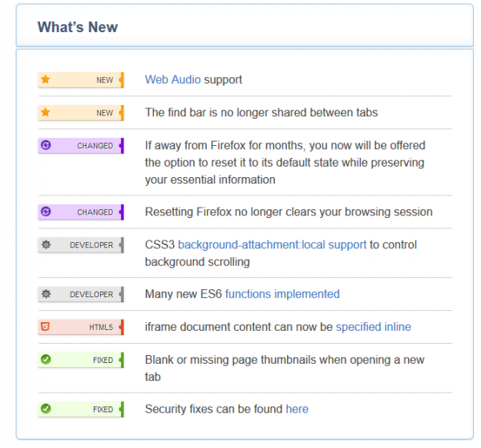
Task: Click the FIXED tag for page thumbnails
Action: tap(103, 360)
